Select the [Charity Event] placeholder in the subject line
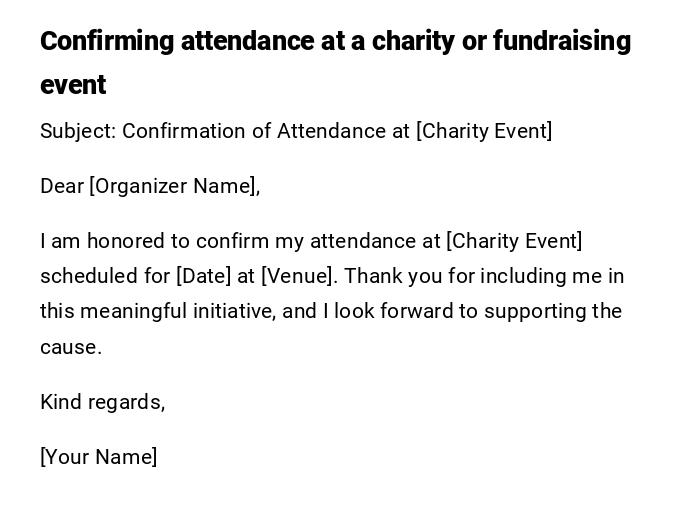The image size is (700, 519). 484,132
